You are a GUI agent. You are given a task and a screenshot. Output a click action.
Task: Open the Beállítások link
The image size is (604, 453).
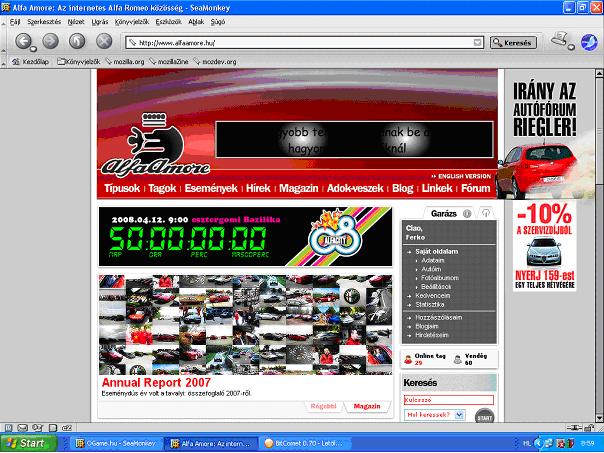point(436,287)
